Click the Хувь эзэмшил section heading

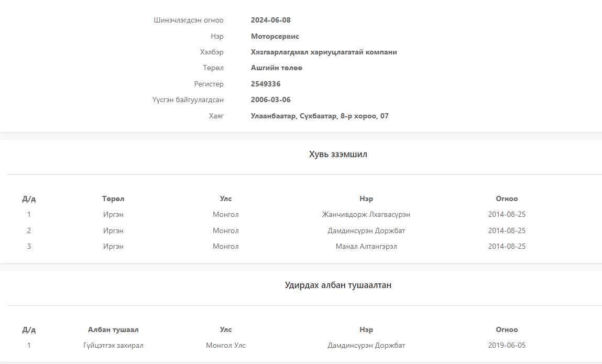pyautogui.click(x=338, y=154)
